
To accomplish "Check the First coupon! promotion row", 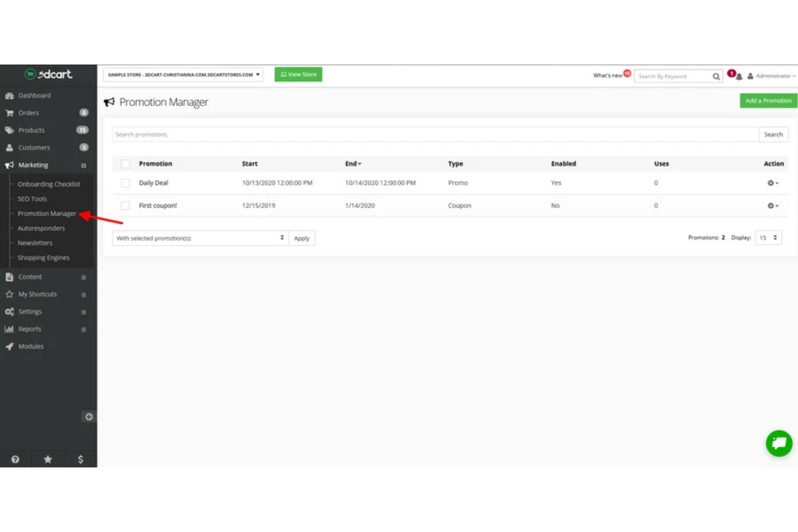I will pyautogui.click(x=126, y=205).
